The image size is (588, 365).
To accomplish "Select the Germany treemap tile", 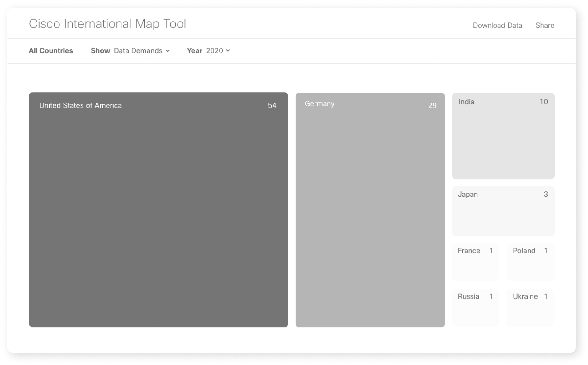I will [370, 209].
